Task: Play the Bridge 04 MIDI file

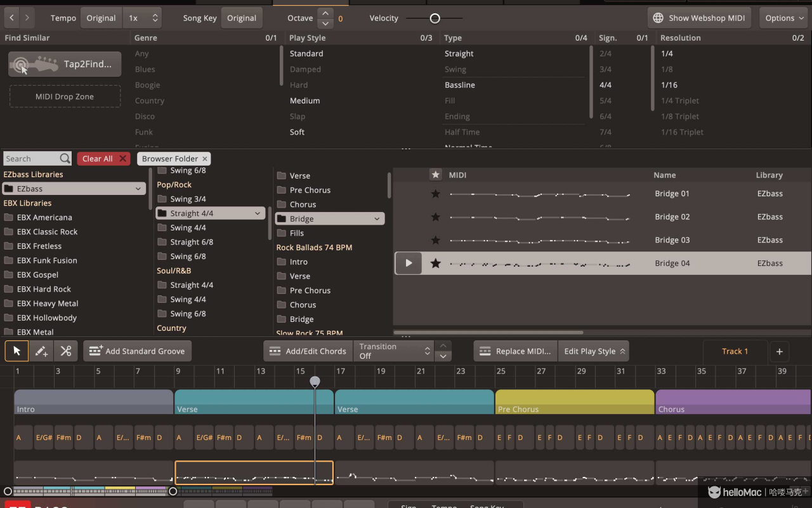Action: pos(409,263)
